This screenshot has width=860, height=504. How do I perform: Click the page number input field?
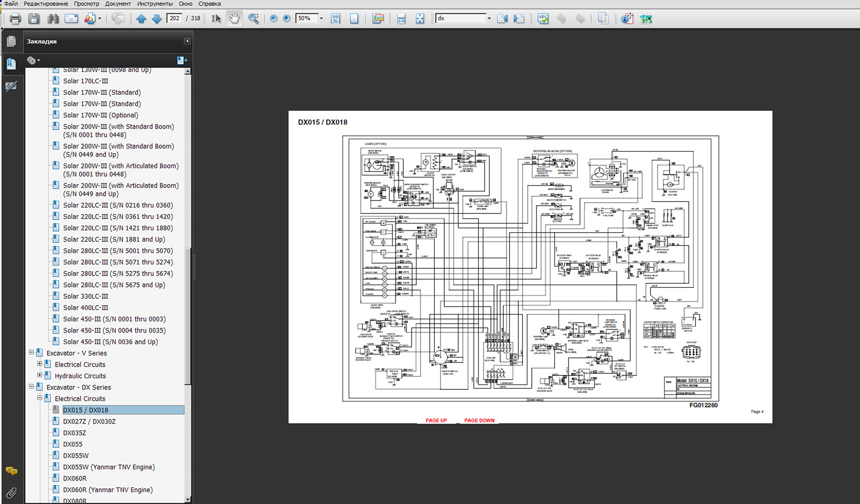(x=174, y=18)
